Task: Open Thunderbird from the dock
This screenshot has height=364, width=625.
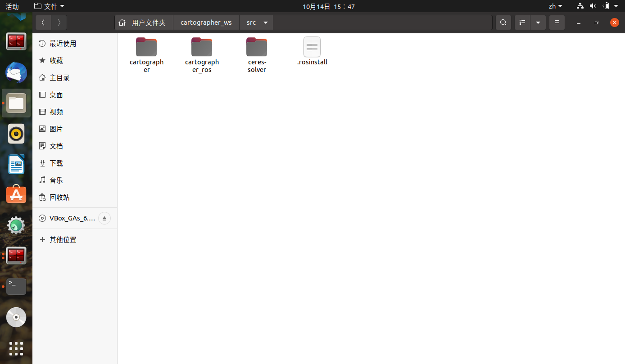Action: (x=16, y=72)
